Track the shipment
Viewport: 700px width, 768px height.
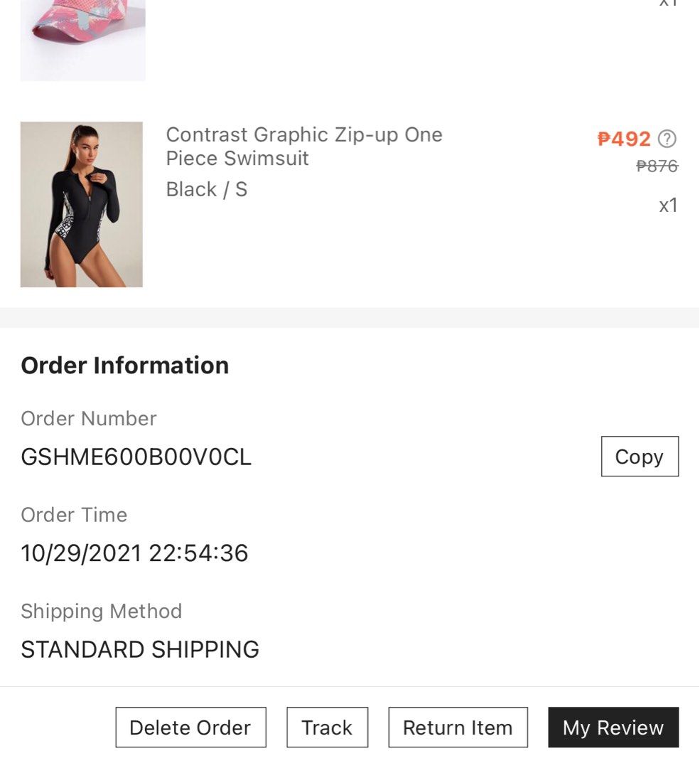[x=327, y=727]
